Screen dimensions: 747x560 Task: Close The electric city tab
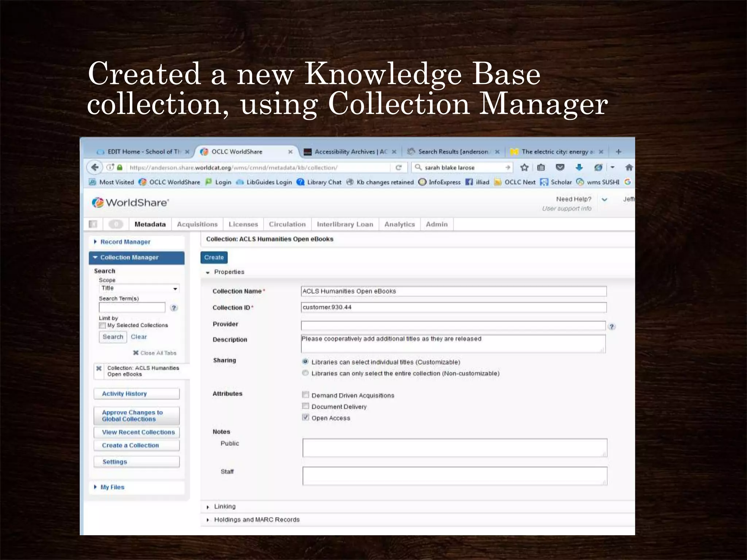pyautogui.click(x=601, y=152)
